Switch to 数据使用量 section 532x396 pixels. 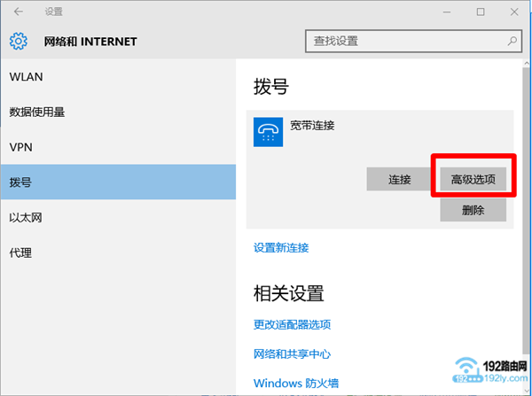click(x=37, y=113)
